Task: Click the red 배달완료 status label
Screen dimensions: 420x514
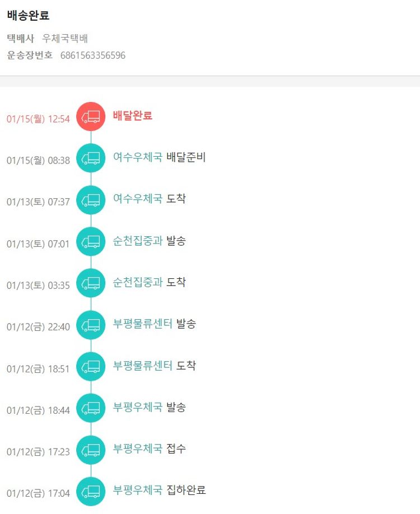Action: [x=133, y=116]
